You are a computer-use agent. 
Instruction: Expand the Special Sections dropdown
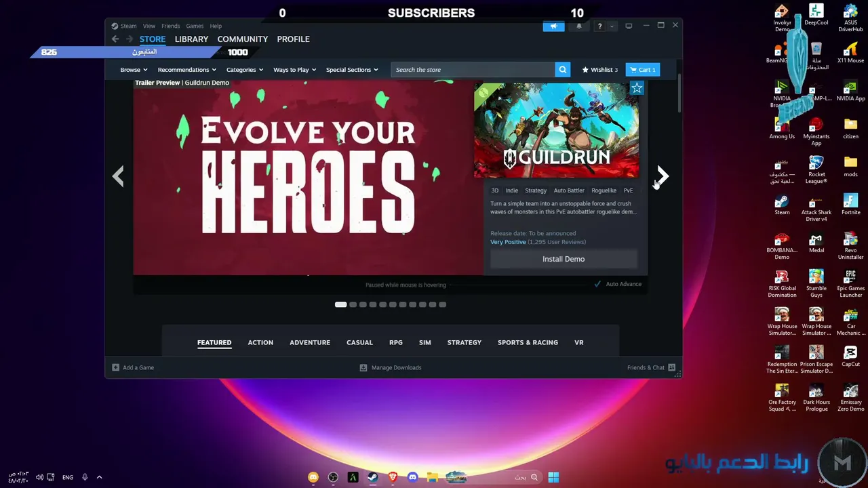point(352,70)
